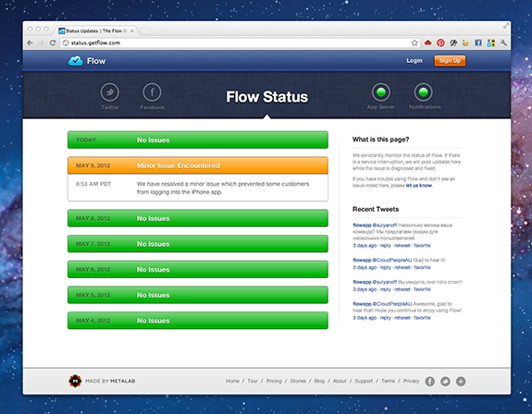This screenshot has width=532, height=414.
Task: Click the Twitter icon in the header
Action: coord(109,92)
